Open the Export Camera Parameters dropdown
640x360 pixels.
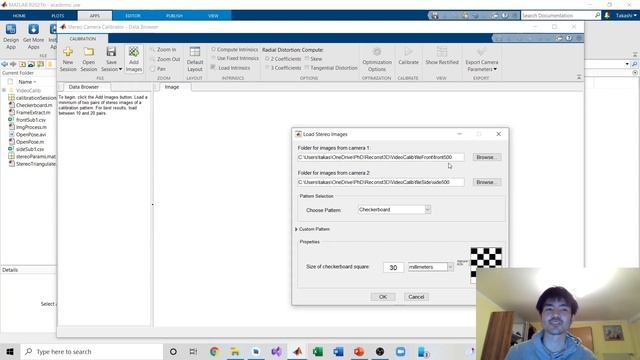pyautogui.click(x=495, y=69)
